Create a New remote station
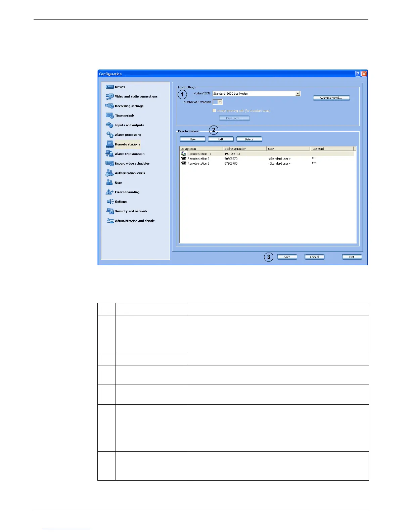This screenshot has width=411, height=532. 193,139
